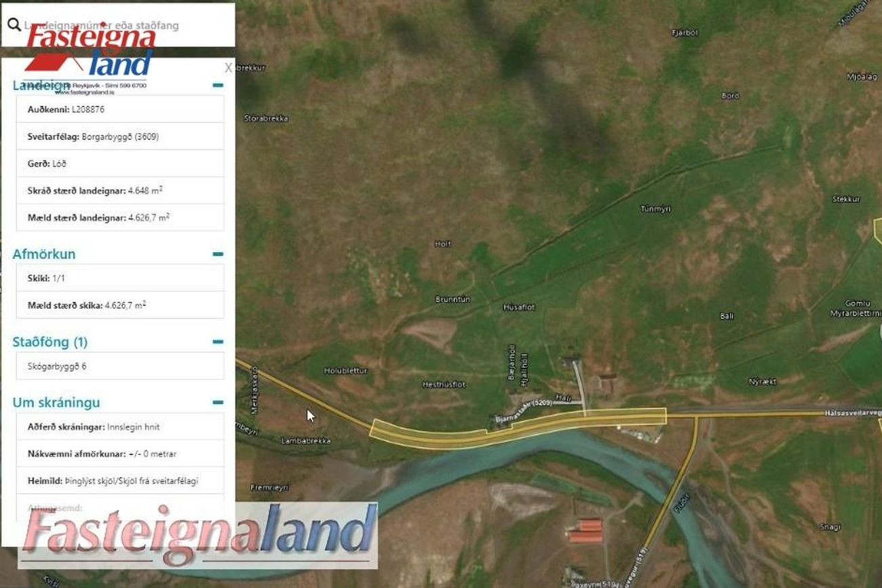Collapse the Afmörkun section

pyautogui.click(x=218, y=254)
